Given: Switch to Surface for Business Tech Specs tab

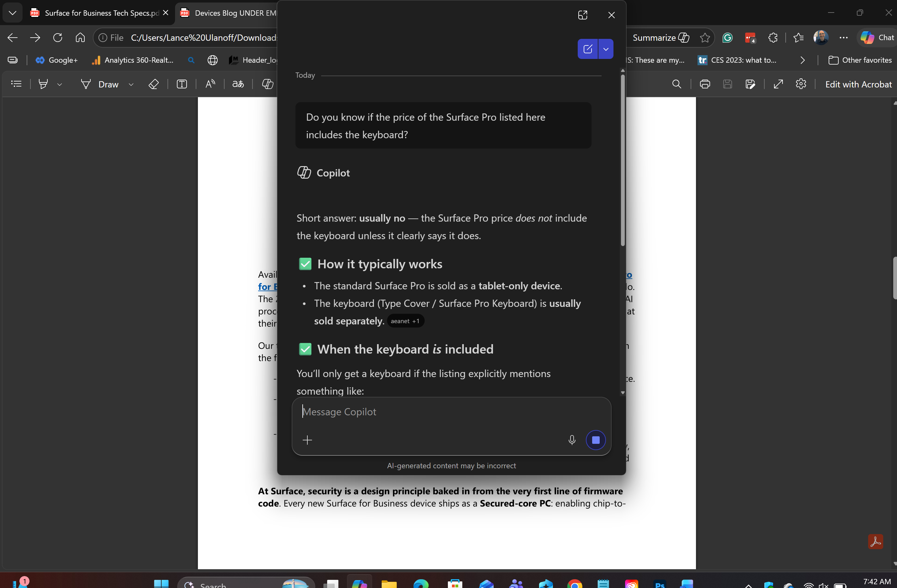Looking at the screenshot, I should (x=94, y=13).
